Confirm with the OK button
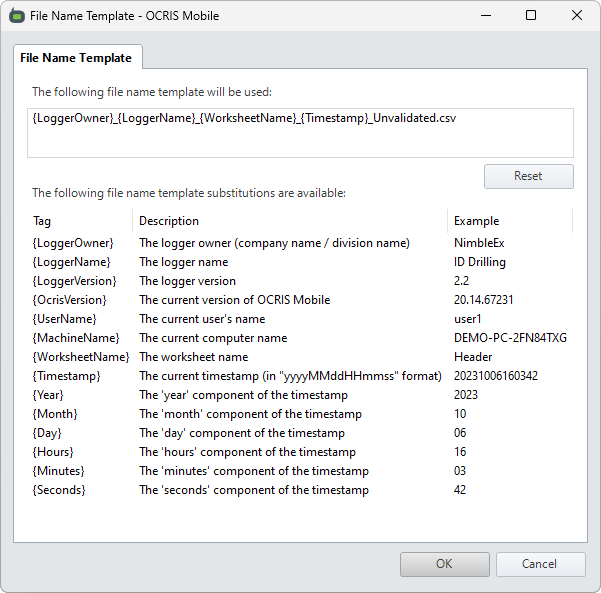 coord(445,564)
